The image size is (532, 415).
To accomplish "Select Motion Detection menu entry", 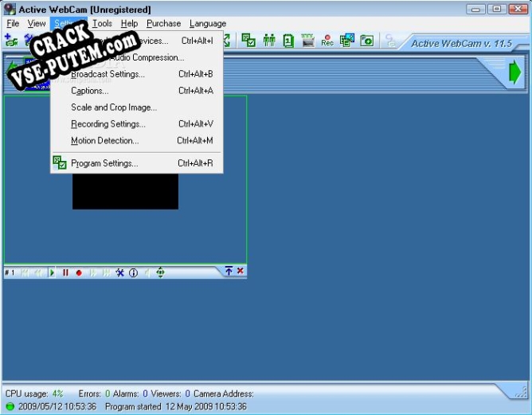I will click(104, 141).
